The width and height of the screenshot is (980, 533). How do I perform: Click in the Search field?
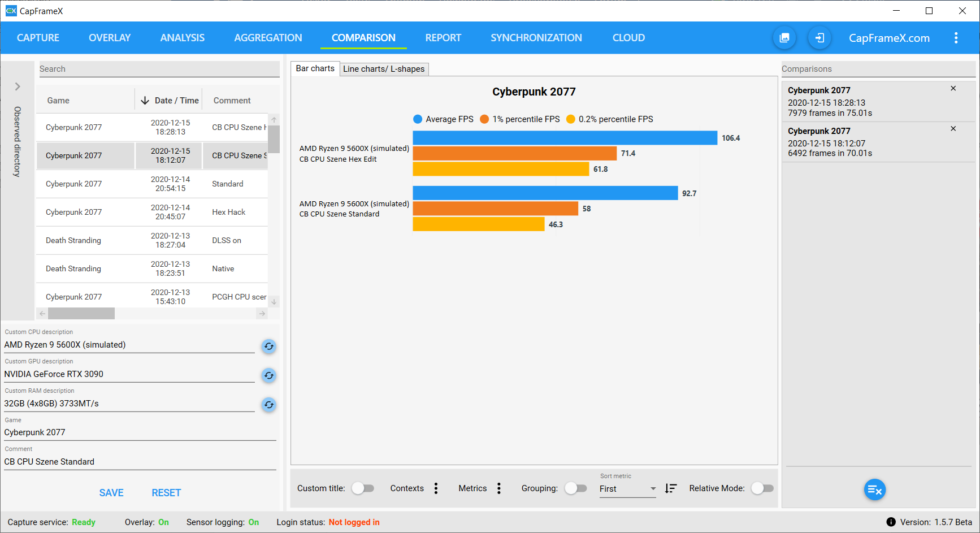[x=159, y=69]
